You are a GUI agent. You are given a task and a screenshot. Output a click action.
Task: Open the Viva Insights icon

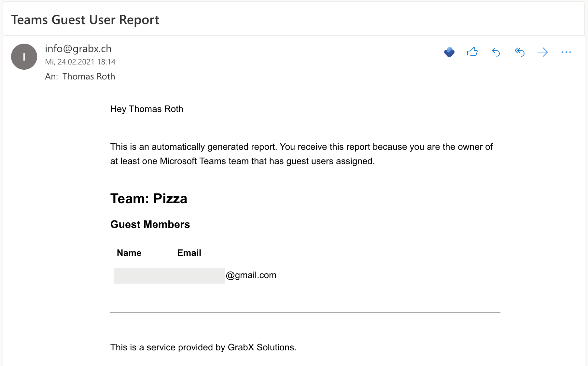(449, 52)
